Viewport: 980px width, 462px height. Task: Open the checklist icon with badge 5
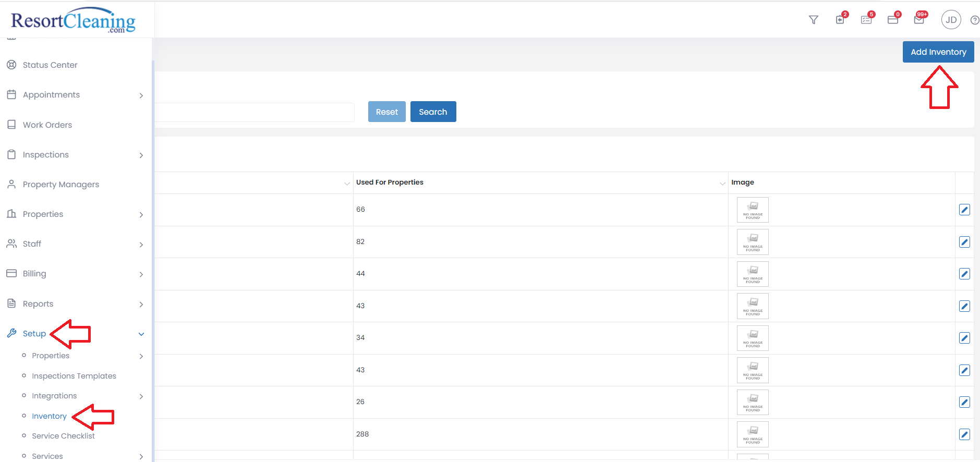click(866, 20)
